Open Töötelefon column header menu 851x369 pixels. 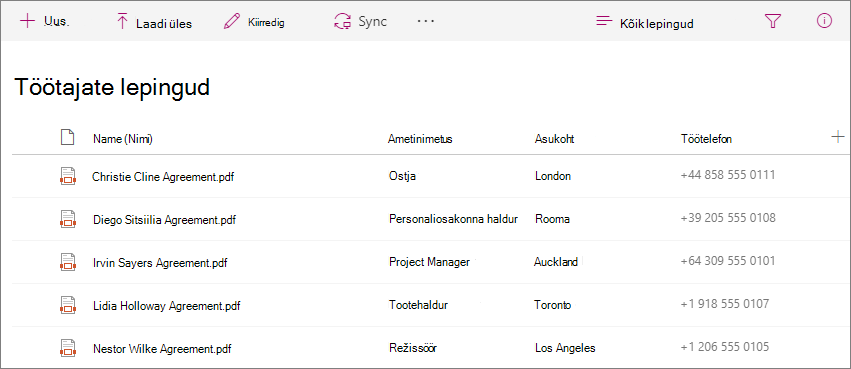tap(706, 139)
